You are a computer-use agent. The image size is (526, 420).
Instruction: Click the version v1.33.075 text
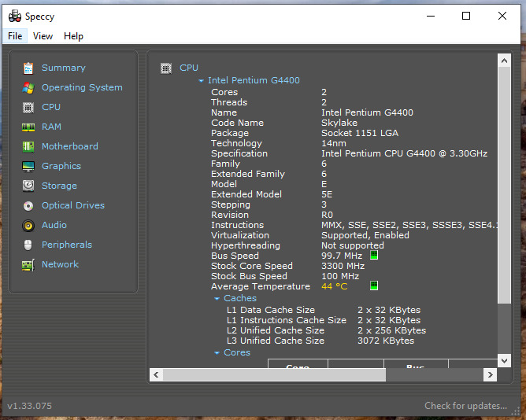29,406
